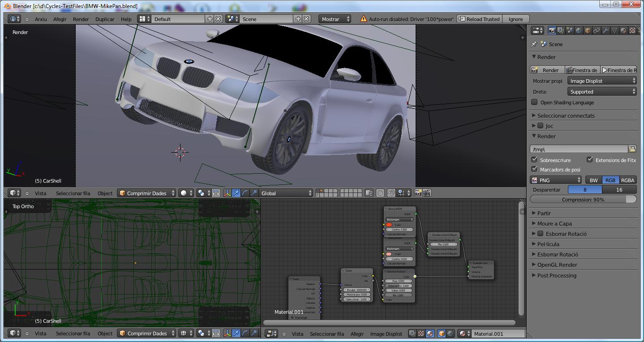The width and height of the screenshot is (644, 342).
Task: Open the Image Displist dropdown in the Render panel
Action: tap(602, 81)
